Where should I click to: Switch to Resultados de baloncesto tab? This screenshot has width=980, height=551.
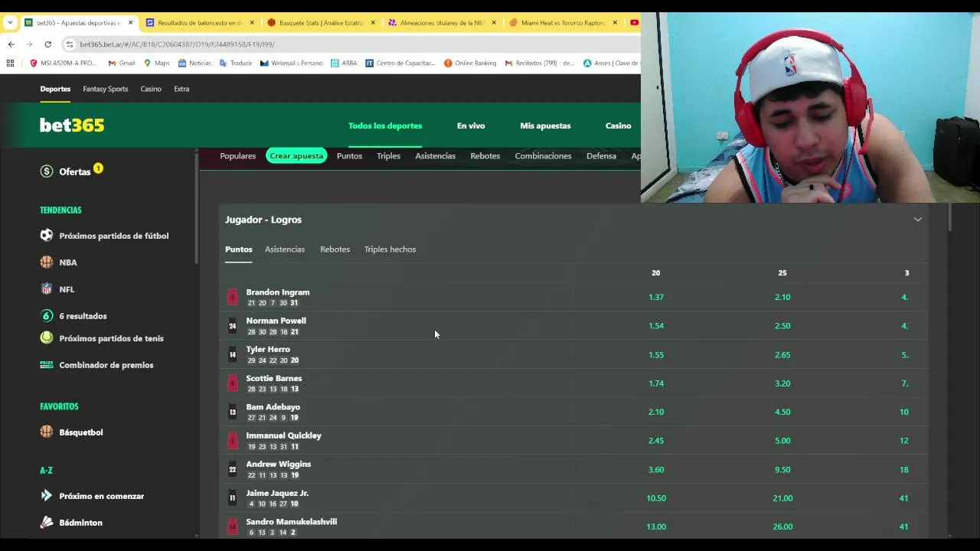(199, 23)
